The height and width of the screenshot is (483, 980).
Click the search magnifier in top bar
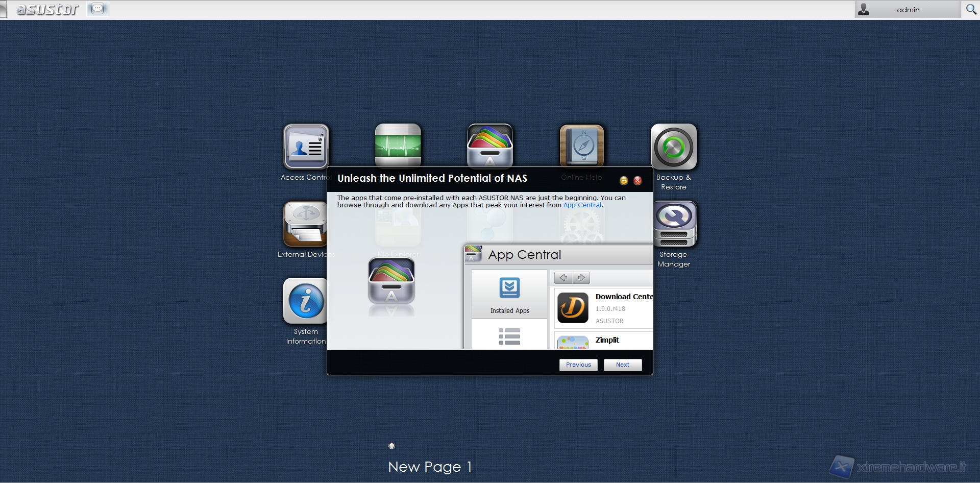971,9
